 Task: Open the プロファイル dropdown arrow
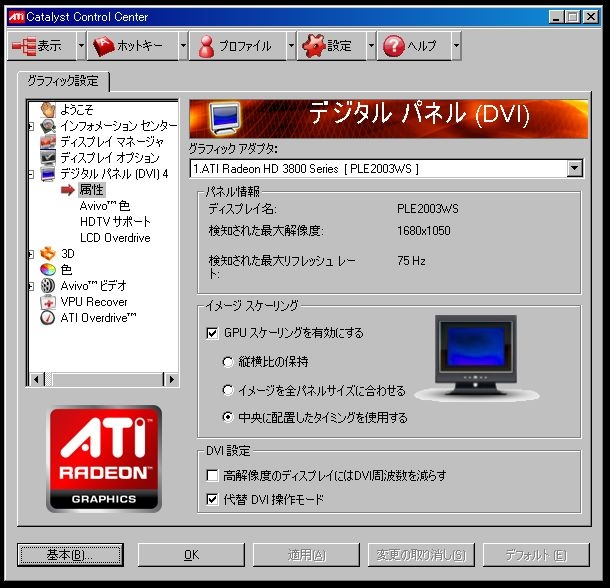pyautogui.click(x=291, y=46)
